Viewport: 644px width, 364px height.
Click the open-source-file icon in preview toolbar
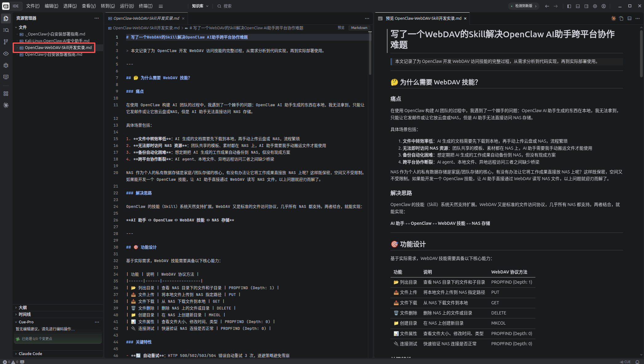(621, 18)
